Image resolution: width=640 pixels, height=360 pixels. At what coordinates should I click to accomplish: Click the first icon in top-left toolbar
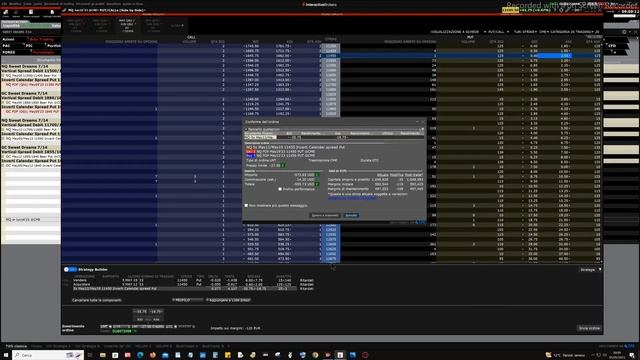click(6, 12)
